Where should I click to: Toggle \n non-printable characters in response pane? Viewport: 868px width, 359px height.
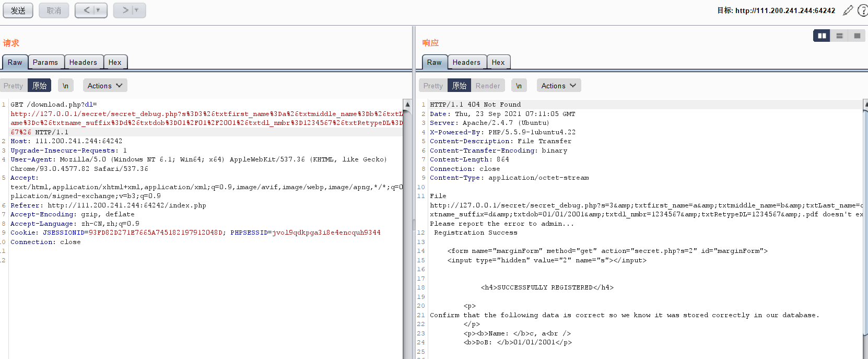click(519, 86)
